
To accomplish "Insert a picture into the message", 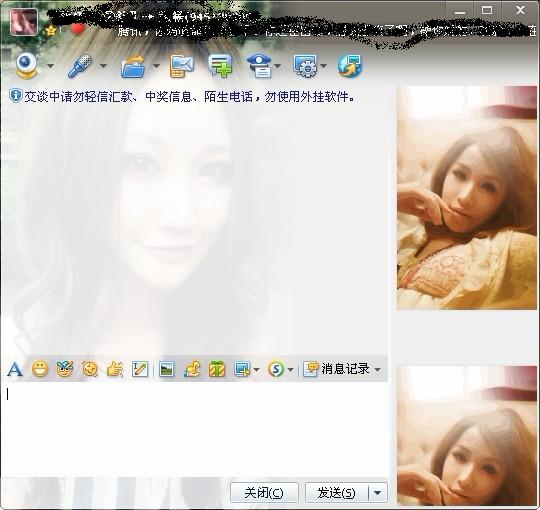I will [167, 369].
